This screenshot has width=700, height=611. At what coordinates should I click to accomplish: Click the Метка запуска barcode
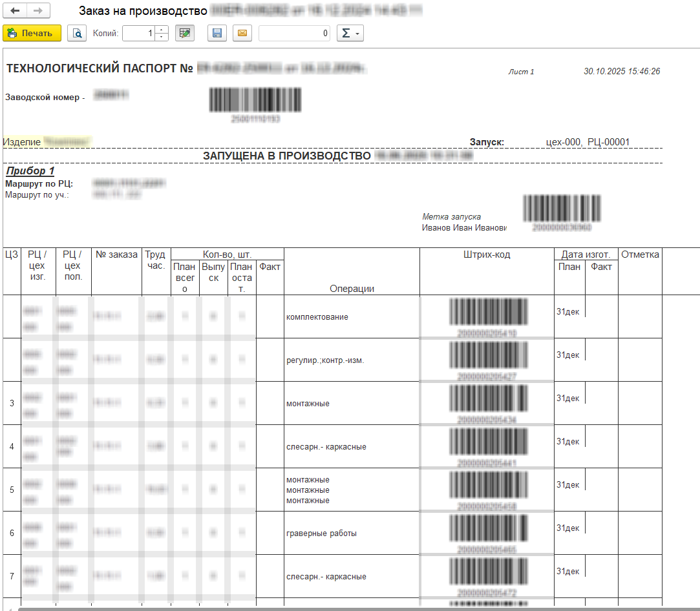(562, 209)
